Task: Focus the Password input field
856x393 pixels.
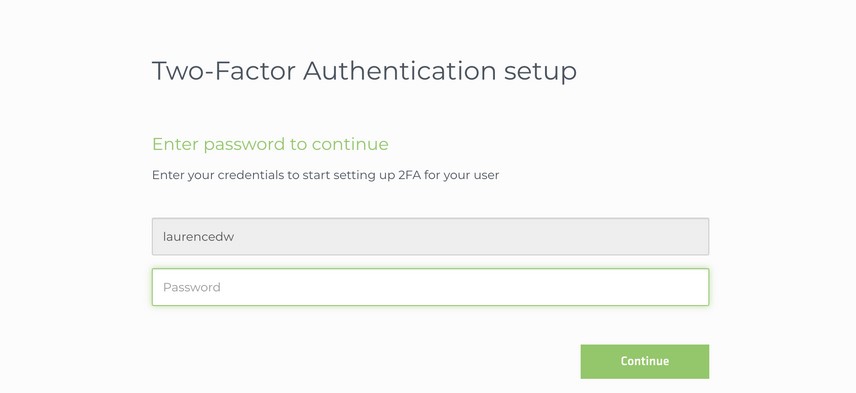Action: 430,287
